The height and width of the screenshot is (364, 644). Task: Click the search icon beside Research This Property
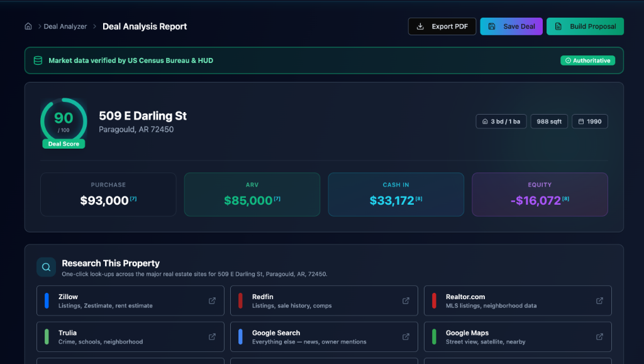[47, 267]
